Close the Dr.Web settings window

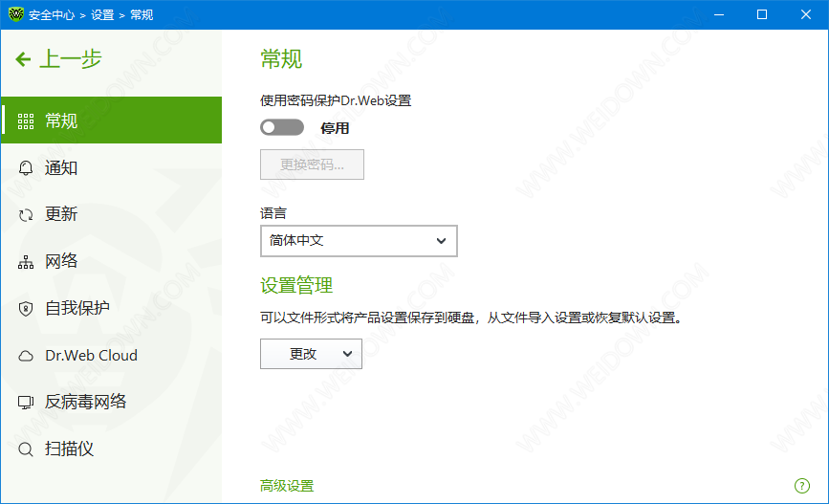click(806, 14)
